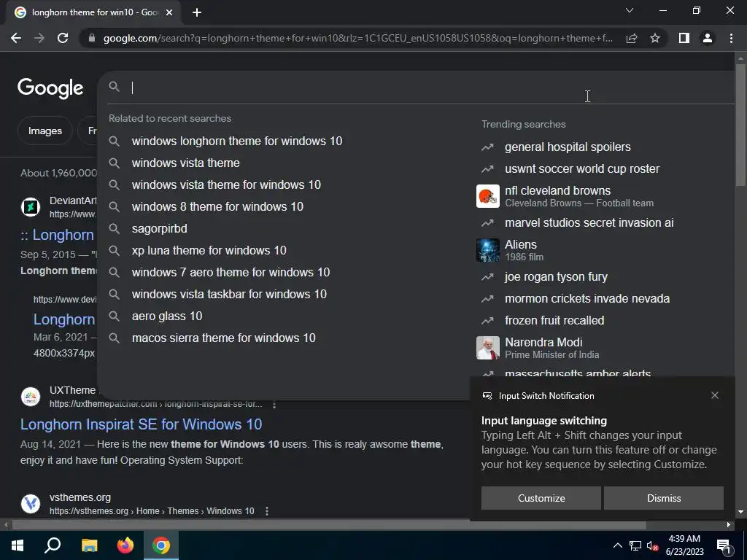Click the vertical page scrollbar thumb
Image resolution: width=747 pixels, height=560 pixels.
(x=740, y=125)
